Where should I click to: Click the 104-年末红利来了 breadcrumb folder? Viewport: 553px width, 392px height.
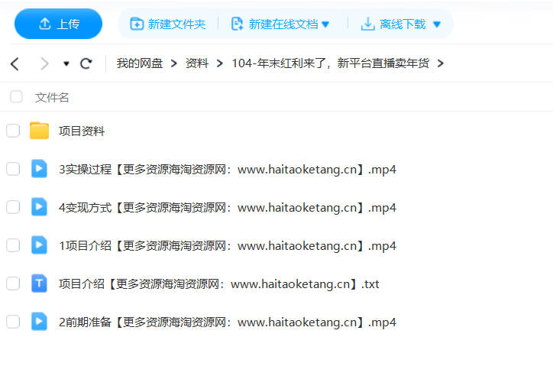click(x=330, y=63)
